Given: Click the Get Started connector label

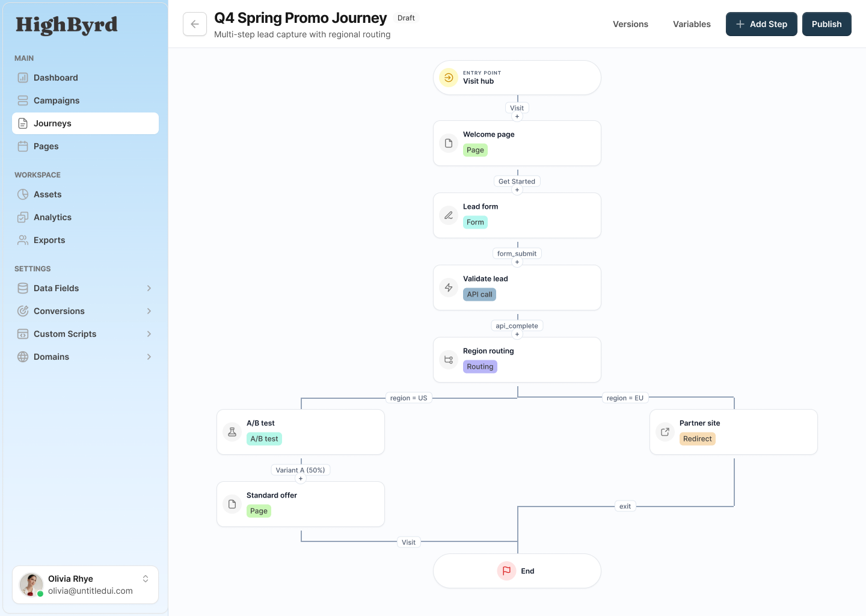Looking at the screenshot, I should coord(517,182).
